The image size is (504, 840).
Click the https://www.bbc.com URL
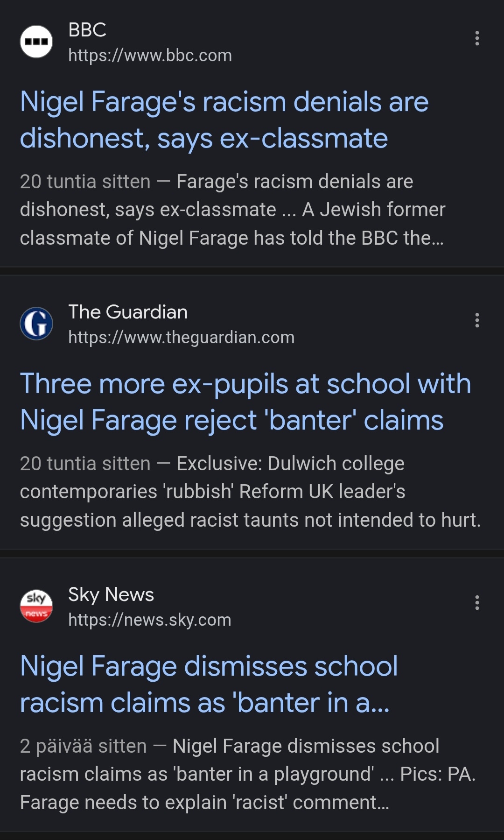coord(150,56)
